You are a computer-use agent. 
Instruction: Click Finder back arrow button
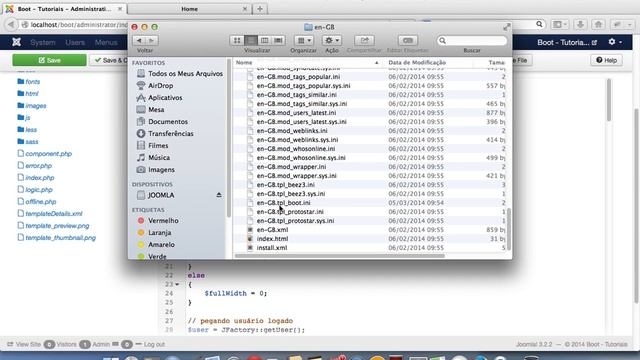(x=139, y=40)
